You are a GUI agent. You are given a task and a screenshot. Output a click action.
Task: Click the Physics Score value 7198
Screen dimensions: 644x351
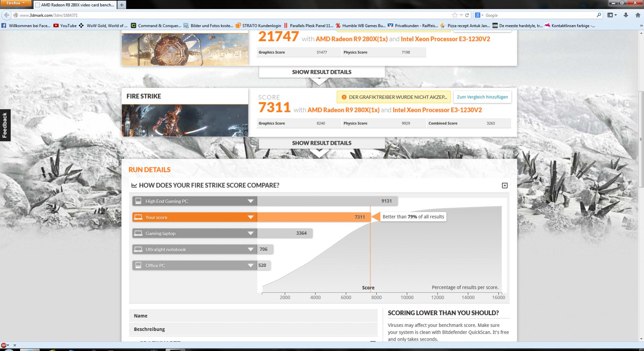click(406, 52)
